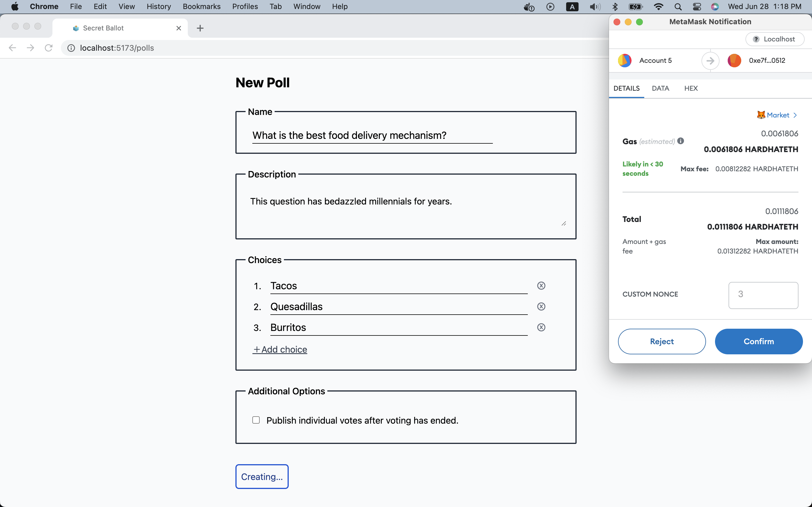Click the arrow between the two accounts

(x=710, y=61)
